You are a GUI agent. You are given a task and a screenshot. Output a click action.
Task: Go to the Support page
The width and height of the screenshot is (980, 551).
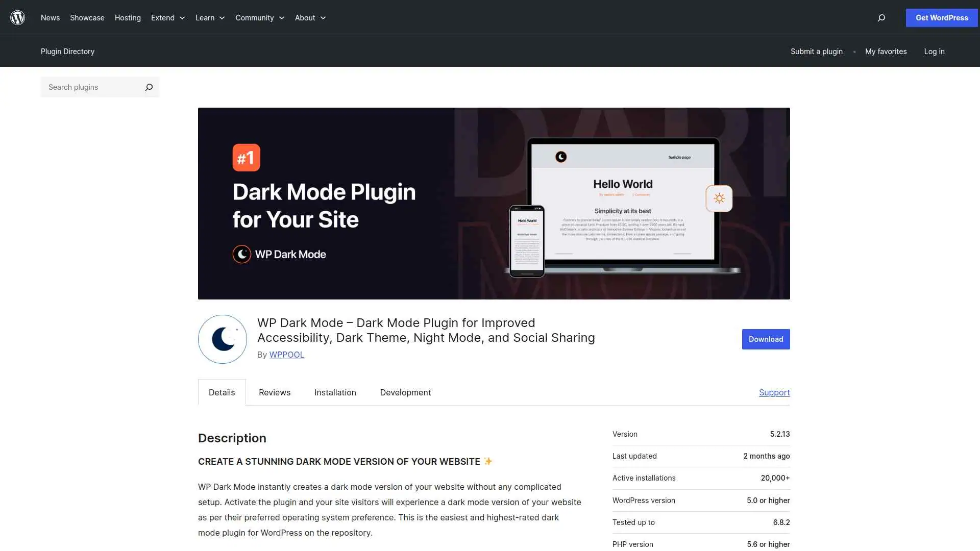774,392
